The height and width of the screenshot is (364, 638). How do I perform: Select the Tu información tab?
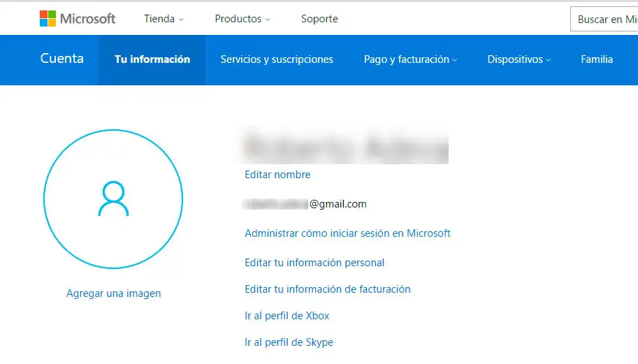pyautogui.click(x=152, y=60)
